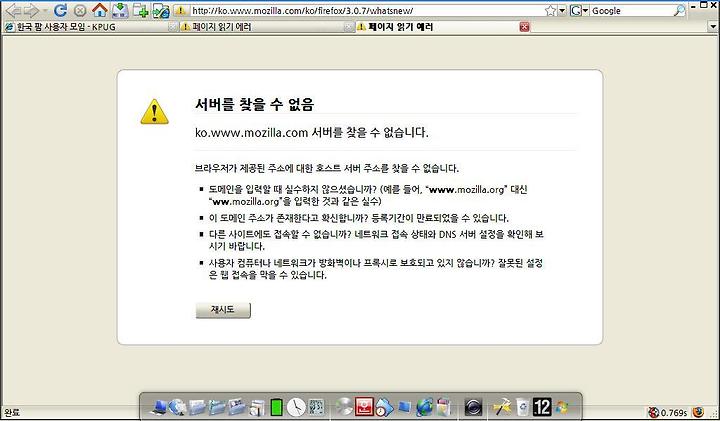This screenshot has width=720, height=421.
Task: Go to home page via house icon
Action: [99, 10]
